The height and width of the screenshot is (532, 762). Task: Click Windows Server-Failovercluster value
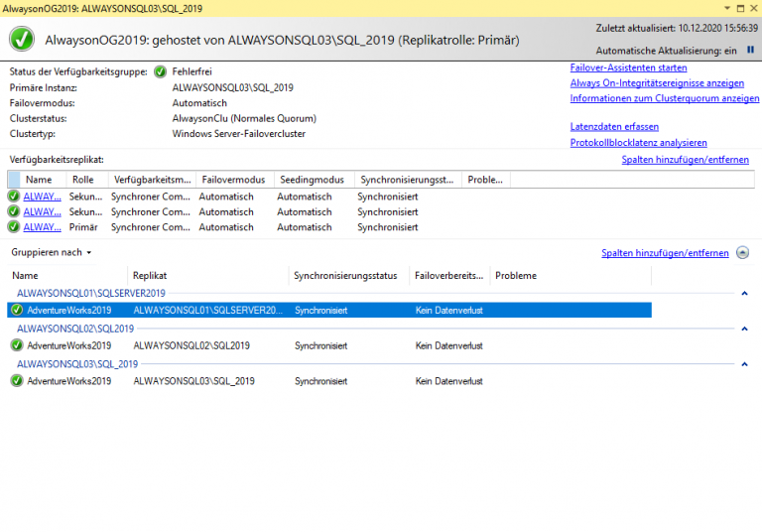click(238, 134)
